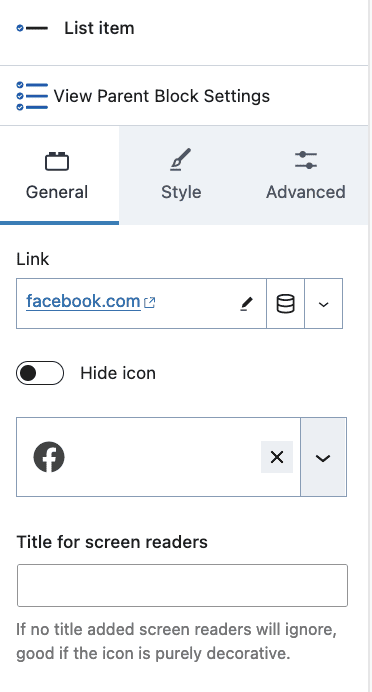Open the icon picker dropdown arrow
Screen dimensions: 372x692
(323, 457)
